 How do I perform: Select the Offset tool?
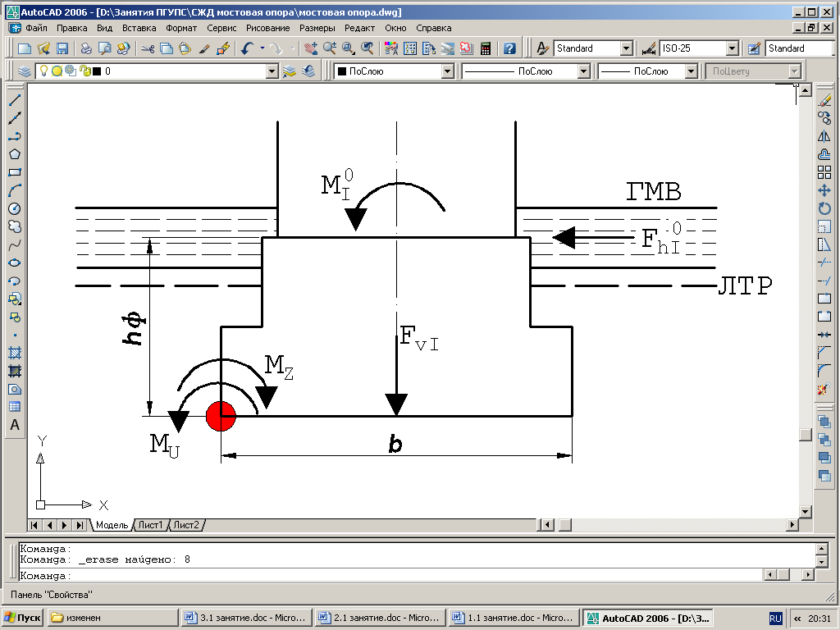tap(824, 154)
